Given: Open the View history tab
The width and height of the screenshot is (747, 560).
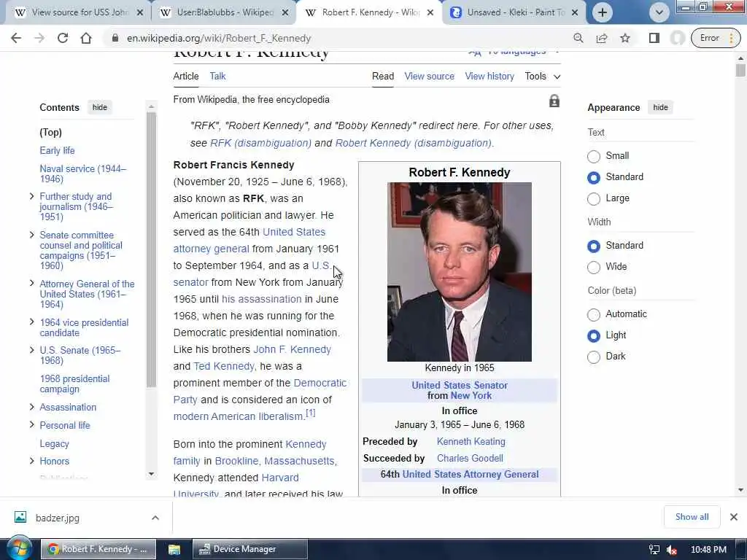Looking at the screenshot, I should (489, 76).
